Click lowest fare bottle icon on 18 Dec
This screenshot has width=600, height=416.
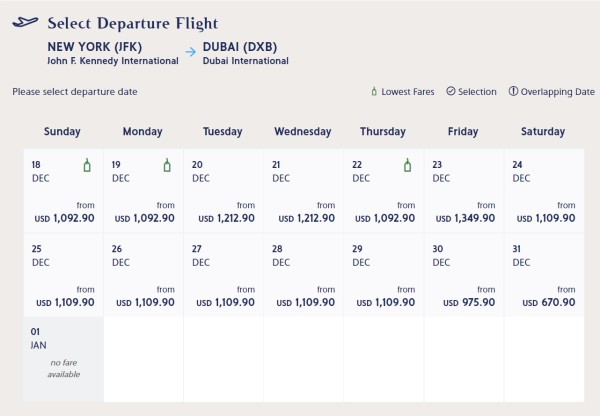[87, 166]
